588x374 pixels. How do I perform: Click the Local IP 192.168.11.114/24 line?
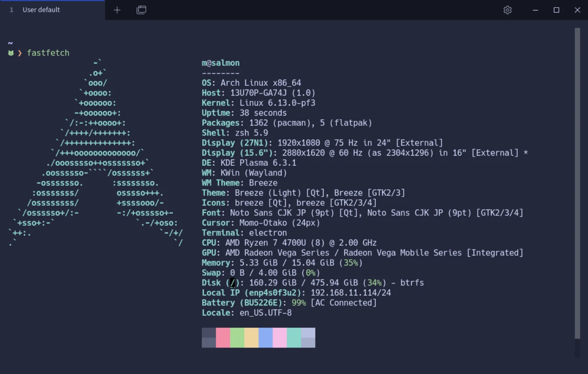pos(296,293)
